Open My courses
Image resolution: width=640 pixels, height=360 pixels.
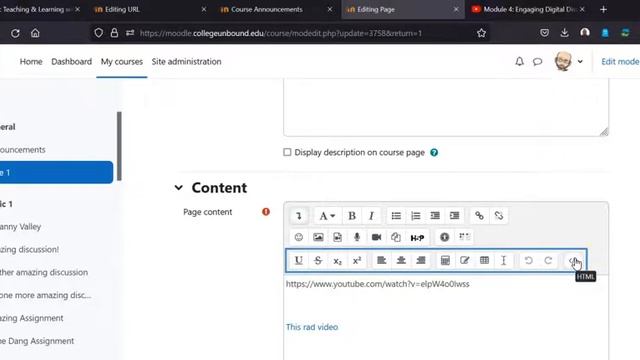tap(122, 62)
